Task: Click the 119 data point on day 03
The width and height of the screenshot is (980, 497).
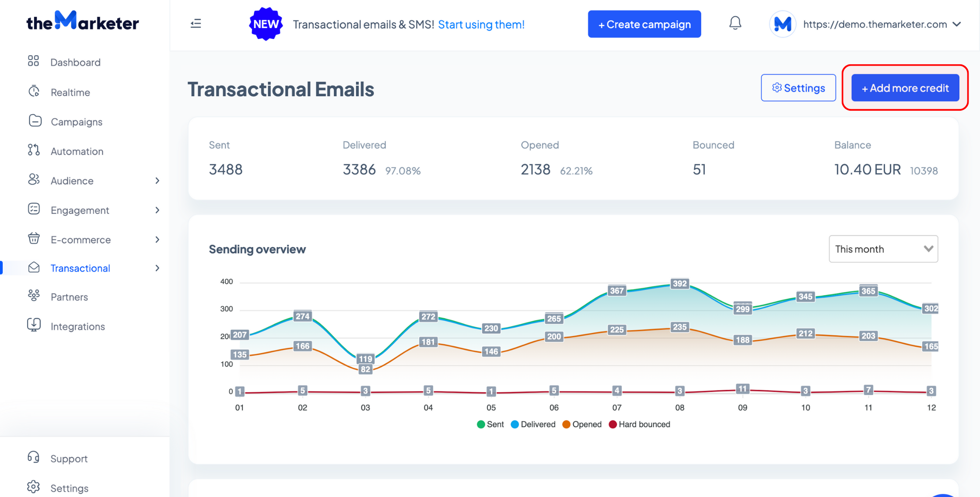Action: [365, 359]
